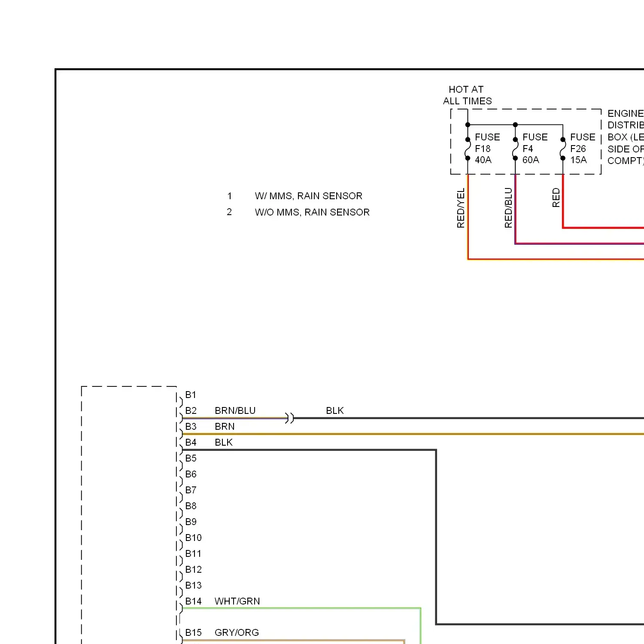Click connector pin B13 label

tap(193, 586)
